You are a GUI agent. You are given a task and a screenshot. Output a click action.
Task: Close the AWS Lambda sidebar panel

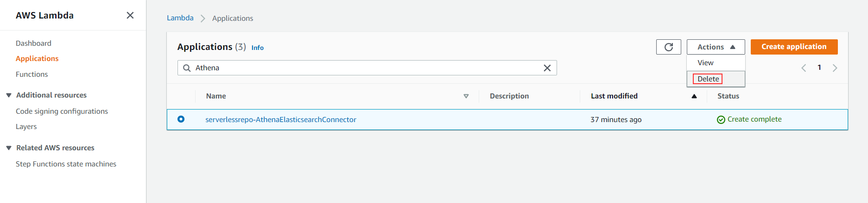coord(130,15)
